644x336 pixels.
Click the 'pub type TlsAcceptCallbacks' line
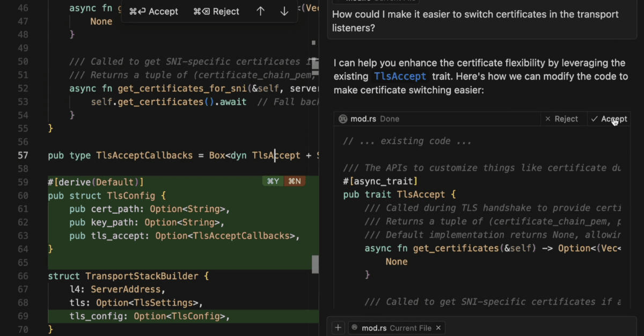(x=182, y=155)
